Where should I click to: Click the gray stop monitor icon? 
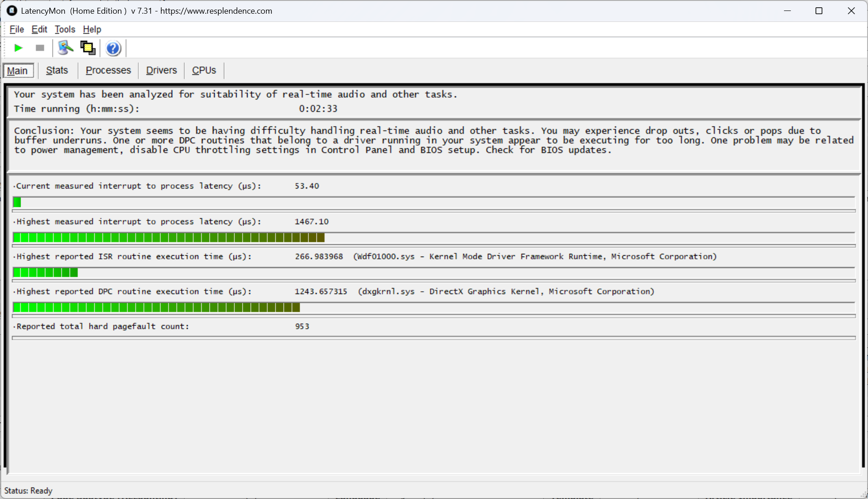[x=40, y=48]
